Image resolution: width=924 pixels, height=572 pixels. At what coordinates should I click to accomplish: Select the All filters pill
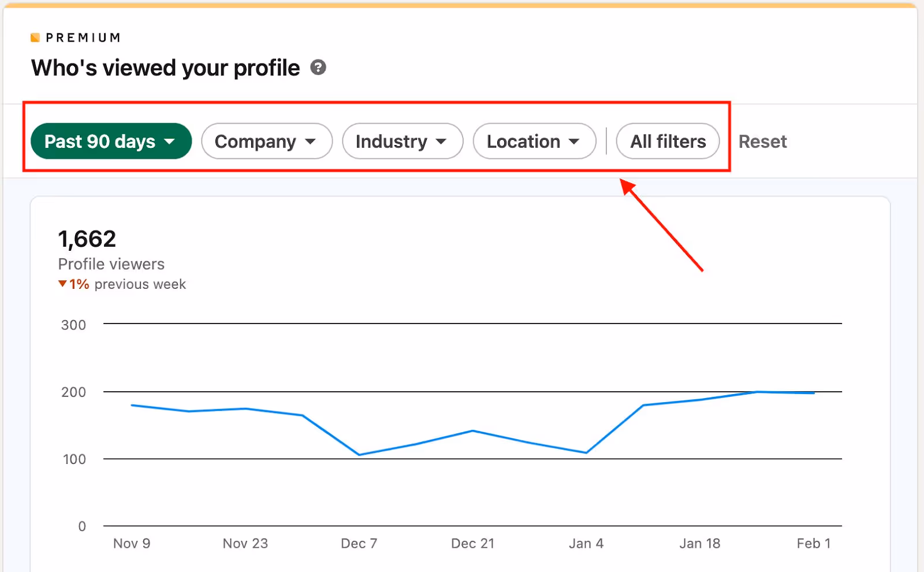point(668,141)
